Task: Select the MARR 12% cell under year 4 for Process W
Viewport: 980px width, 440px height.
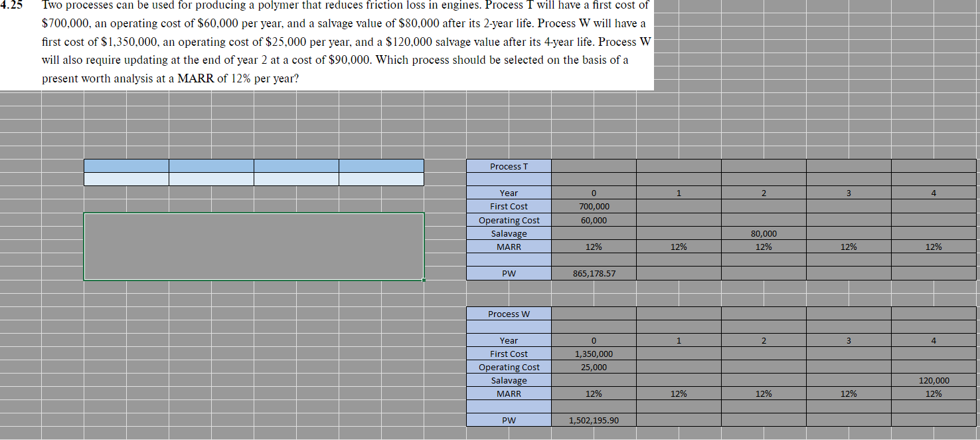Action: (x=932, y=393)
